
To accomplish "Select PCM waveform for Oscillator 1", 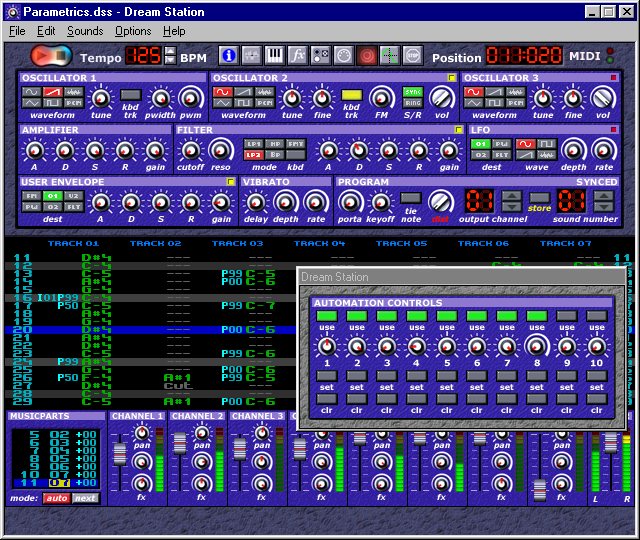I will pos(74,103).
